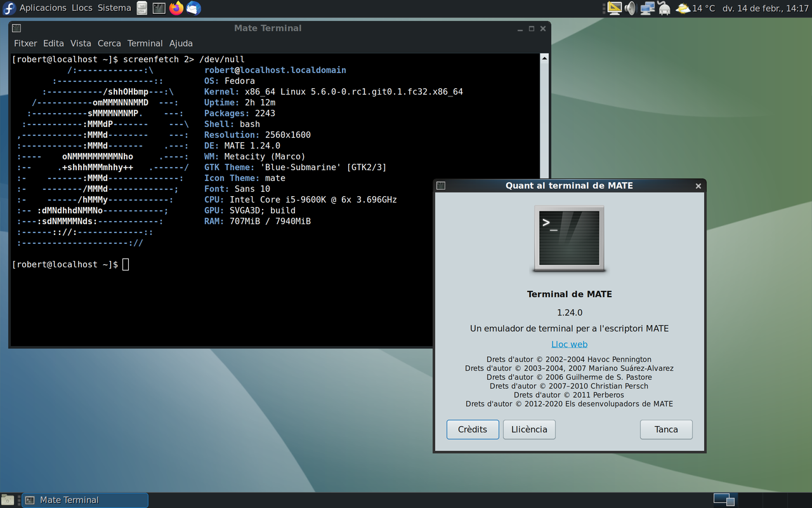Launch Firefox from the top panel
The width and height of the screenshot is (812, 508).
[176, 8]
